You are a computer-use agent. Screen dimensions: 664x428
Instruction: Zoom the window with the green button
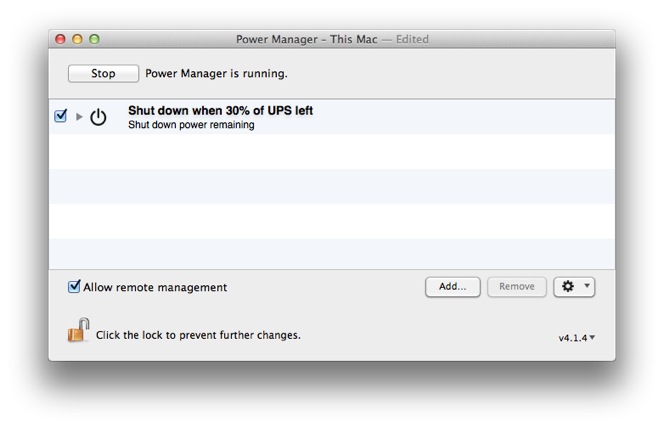94,39
